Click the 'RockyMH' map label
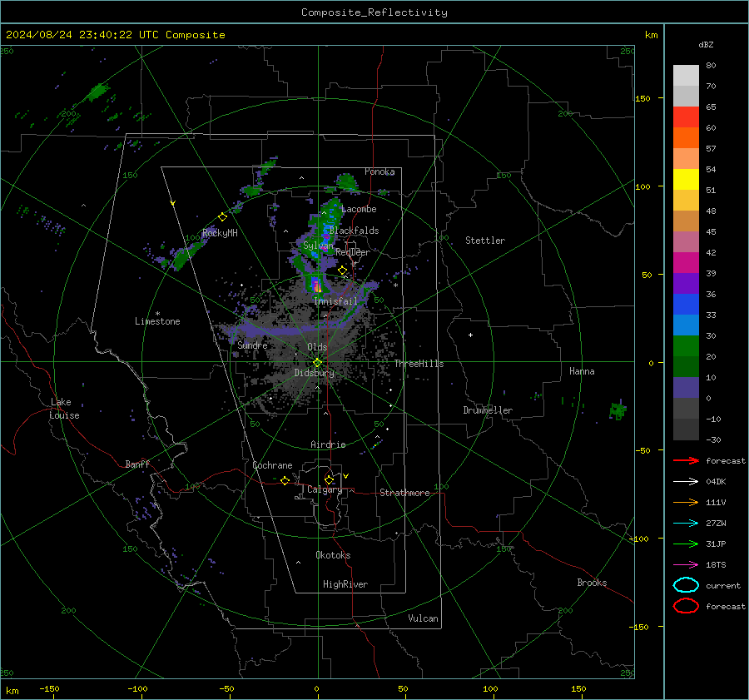Image resolution: width=749 pixels, height=700 pixels. (220, 233)
